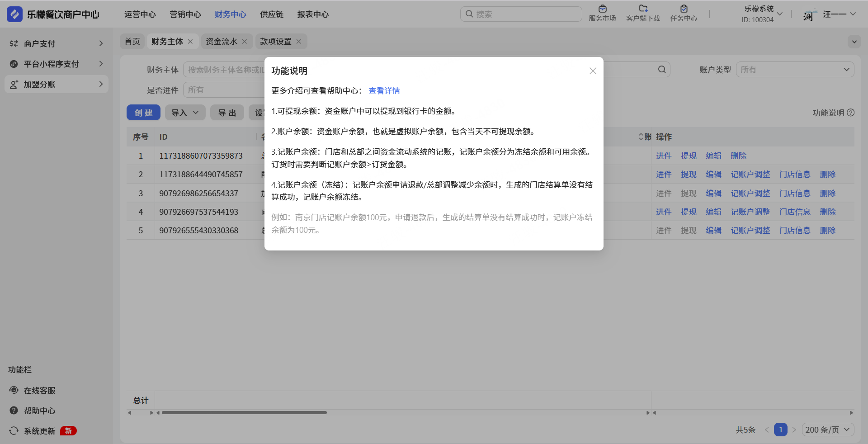Open the 营销中心 menu
Image resolution: width=868 pixels, height=444 pixels.
tap(185, 14)
